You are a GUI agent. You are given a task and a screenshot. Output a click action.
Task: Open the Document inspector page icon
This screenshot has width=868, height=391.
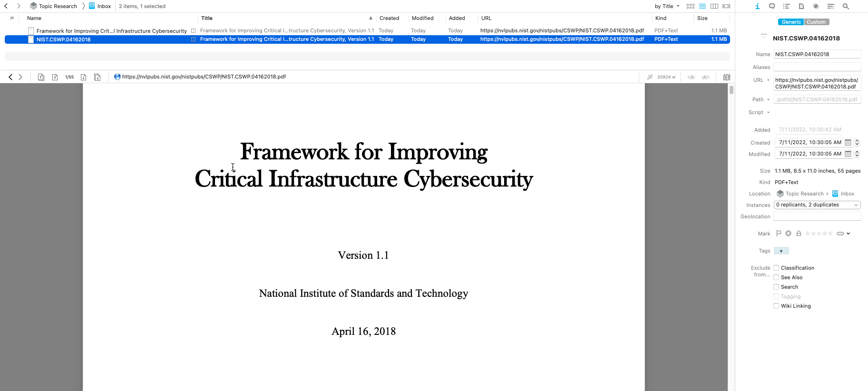pos(801,6)
